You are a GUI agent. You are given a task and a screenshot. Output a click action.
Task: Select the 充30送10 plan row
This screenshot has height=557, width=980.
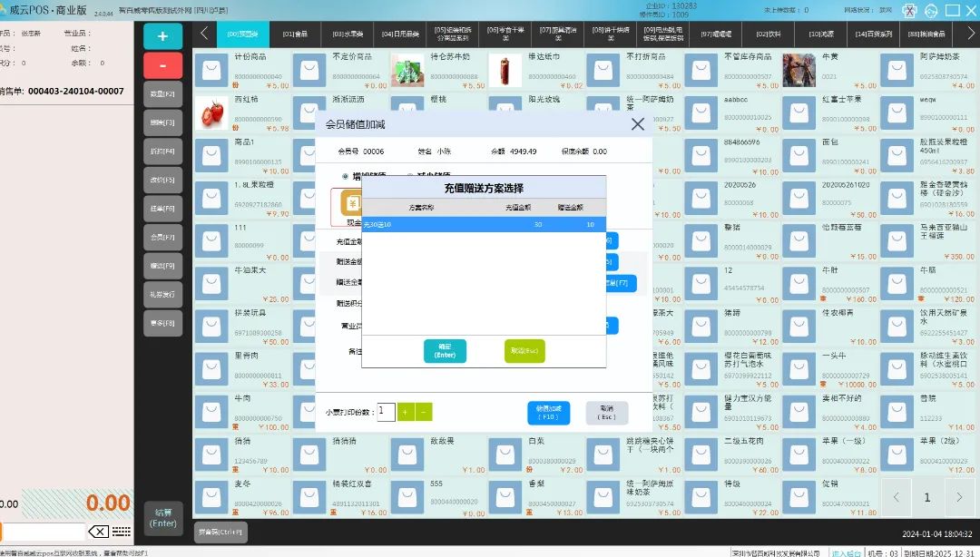pos(483,224)
